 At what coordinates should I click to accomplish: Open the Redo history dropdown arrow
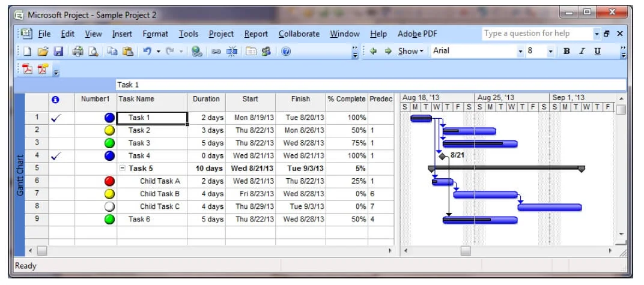(x=181, y=52)
